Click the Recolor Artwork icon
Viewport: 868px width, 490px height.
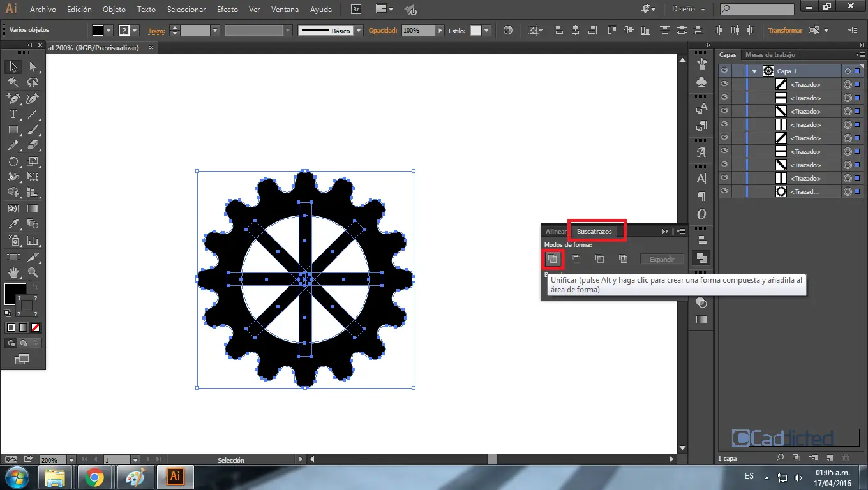tap(508, 30)
